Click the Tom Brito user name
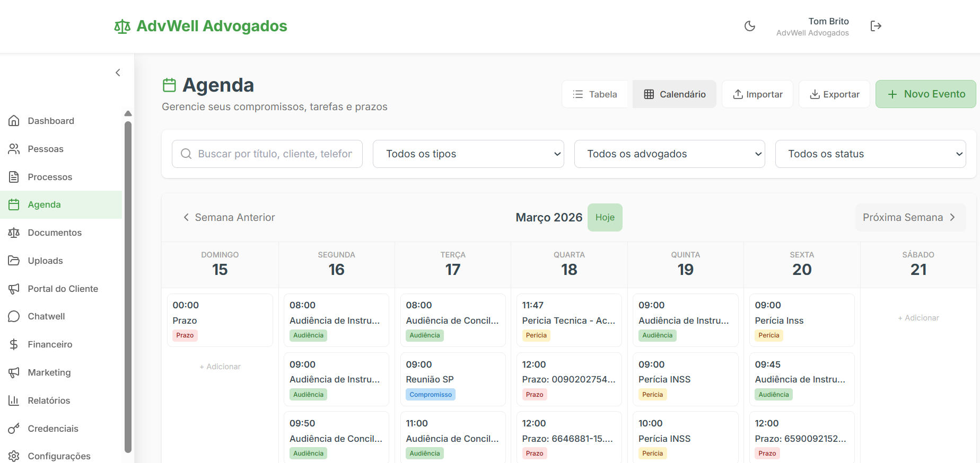980x463 pixels. (828, 21)
